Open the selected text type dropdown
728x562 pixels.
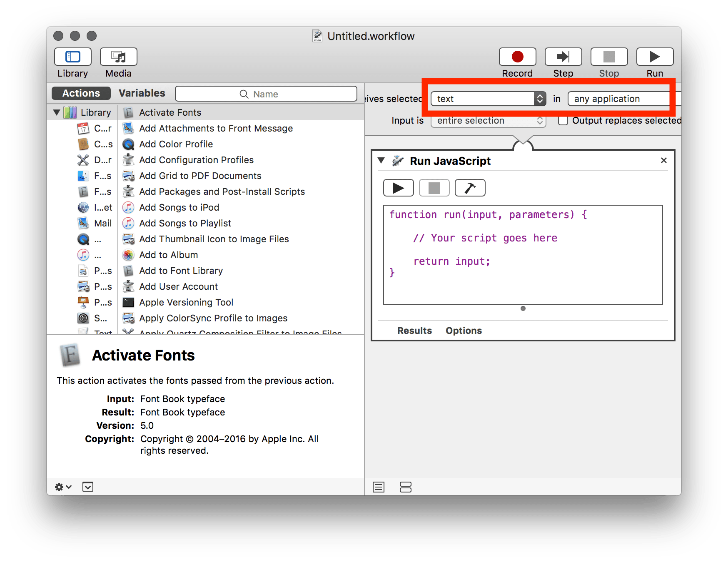(x=488, y=99)
